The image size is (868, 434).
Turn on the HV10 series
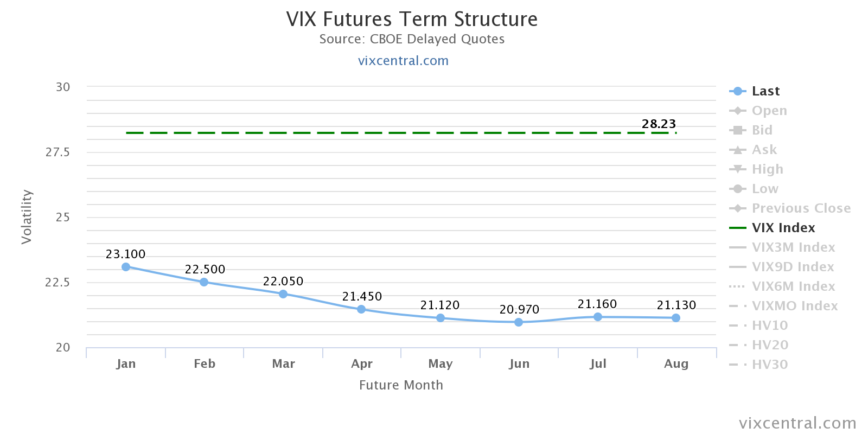(x=769, y=325)
